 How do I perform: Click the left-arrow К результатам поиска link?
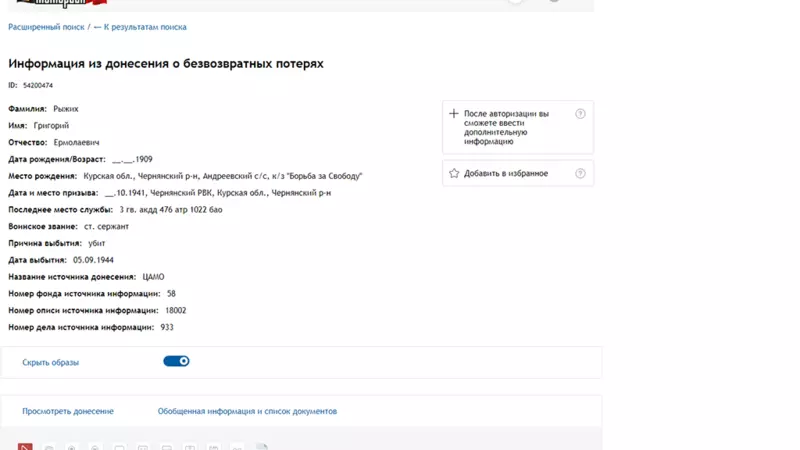140,27
